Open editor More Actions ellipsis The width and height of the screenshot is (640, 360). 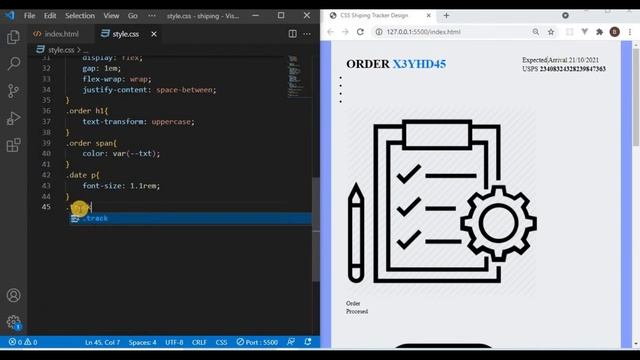[x=307, y=34]
